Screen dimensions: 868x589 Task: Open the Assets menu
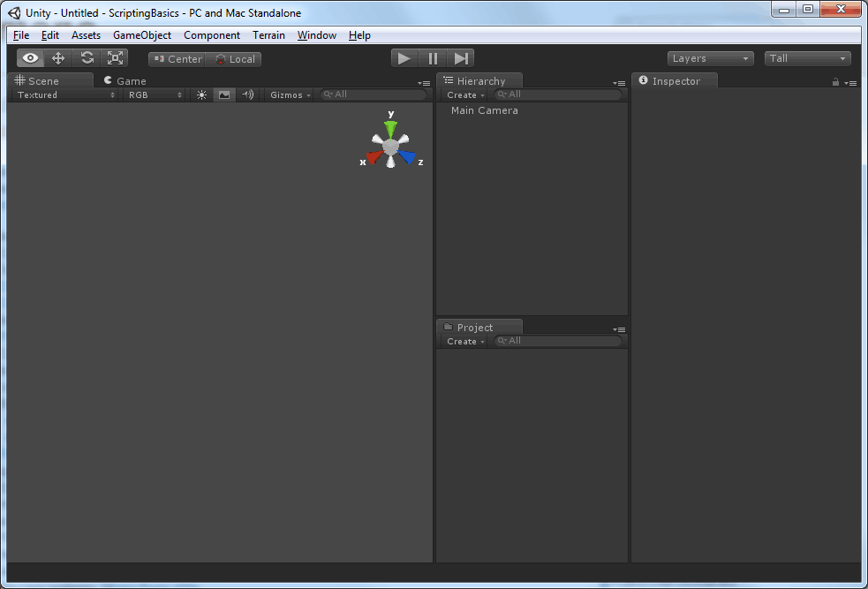(x=86, y=35)
